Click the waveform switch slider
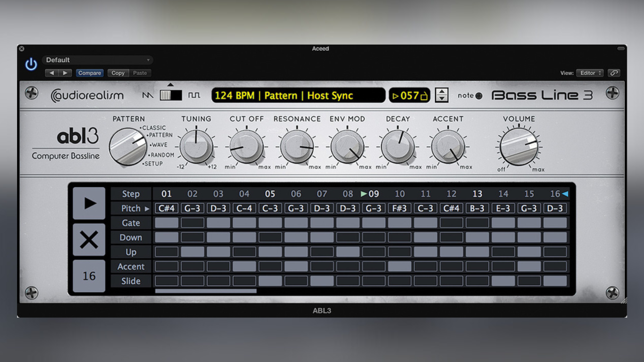This screenshot has height=362, width=644. 171,96
